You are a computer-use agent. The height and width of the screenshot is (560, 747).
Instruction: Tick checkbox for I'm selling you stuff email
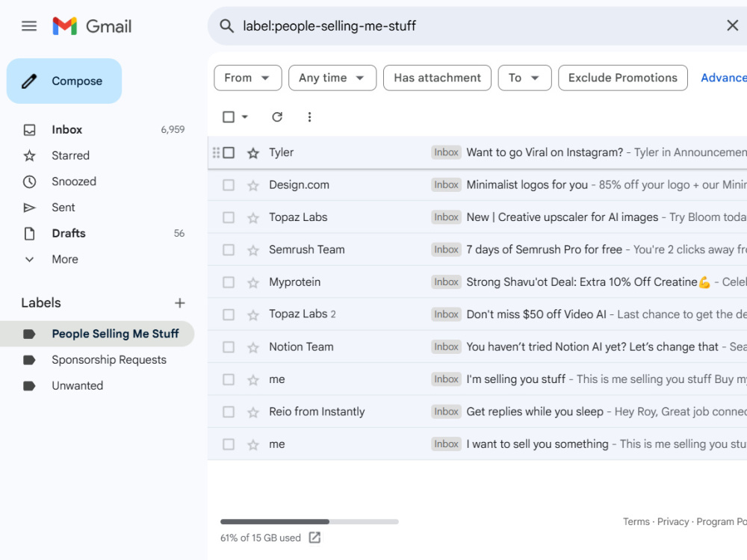coord(229,379)
